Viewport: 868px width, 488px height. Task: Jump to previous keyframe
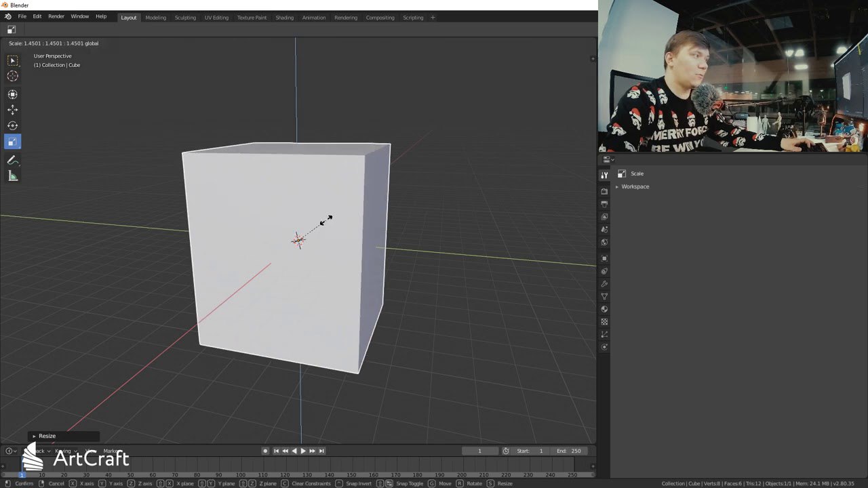285,451
